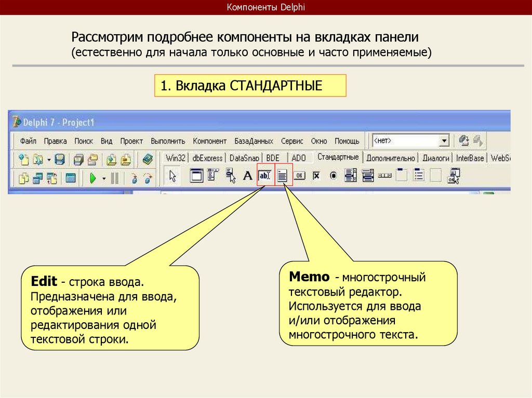
Task: Pick the MainMenu component icon
Action: click(x=213, y=175)
